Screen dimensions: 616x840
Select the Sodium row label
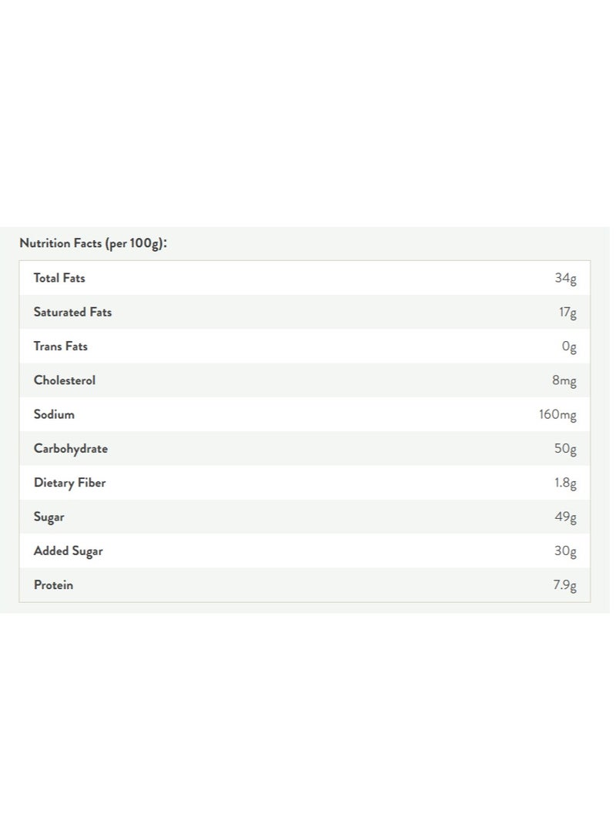pyautogui.click(x=54, y=414)
